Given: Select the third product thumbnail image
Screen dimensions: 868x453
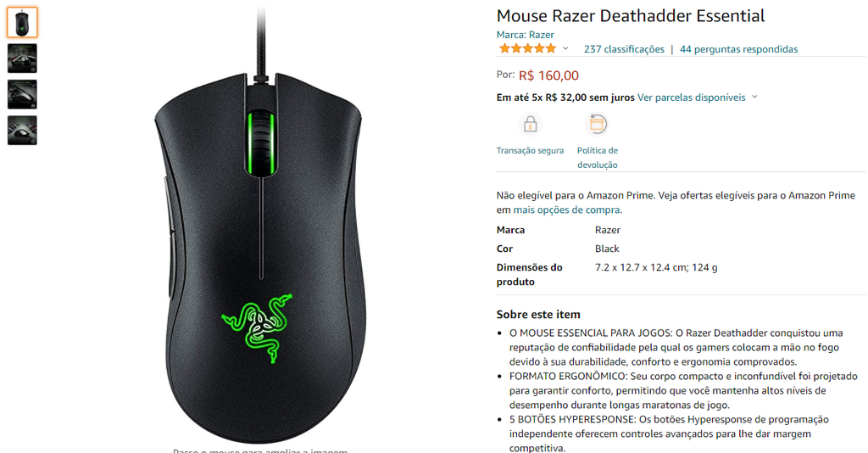Looking at the screenshot, I should (x=22, y=94).
